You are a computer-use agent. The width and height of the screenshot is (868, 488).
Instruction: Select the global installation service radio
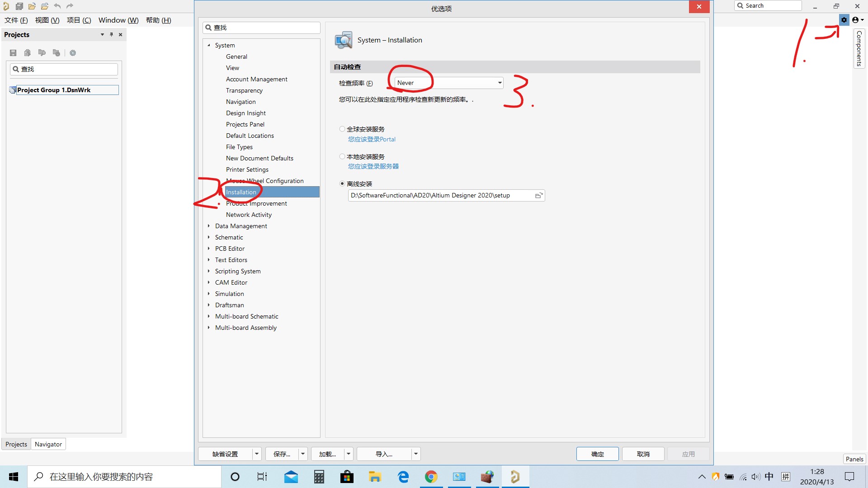coord(342,129)
